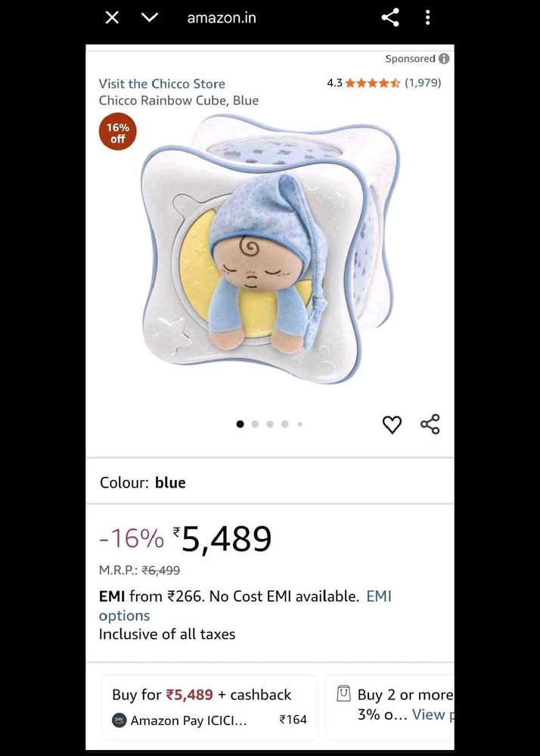Select the 16% off badge
540x756 pixels.
pyautogui.click(x=117, y=131)
